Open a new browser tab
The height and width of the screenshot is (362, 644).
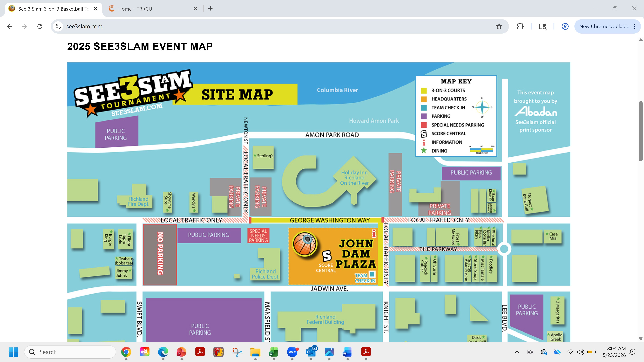[x=210, y=9]
